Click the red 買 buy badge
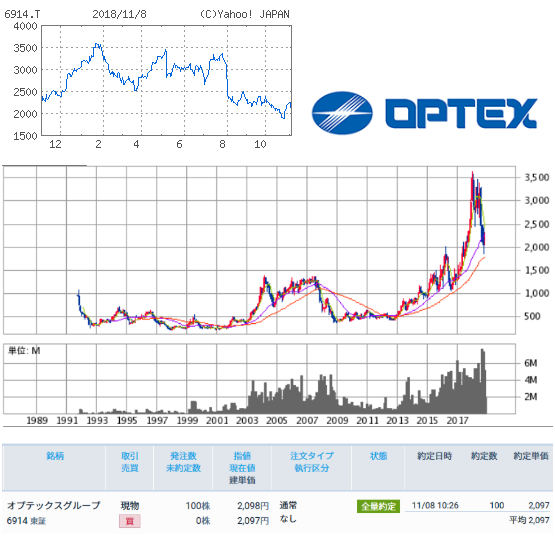555x542 pixels. [x=130, y=521]
